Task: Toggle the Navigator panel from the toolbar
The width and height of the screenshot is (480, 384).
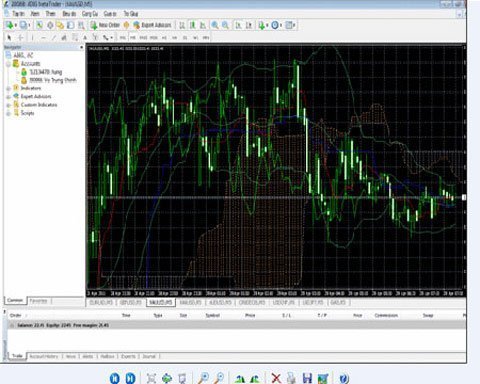Action: (x=60, y=25)
